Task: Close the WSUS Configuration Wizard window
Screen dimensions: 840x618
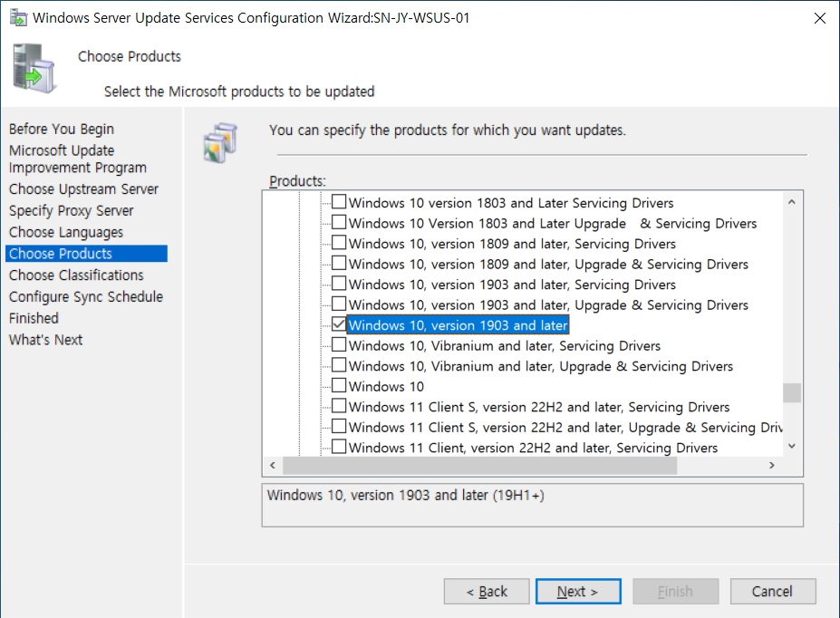Action: point(820,18)
